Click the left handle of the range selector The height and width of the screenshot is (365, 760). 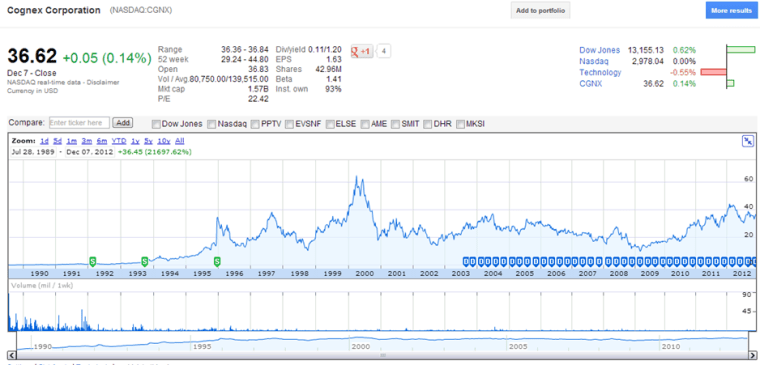(13, 356)
